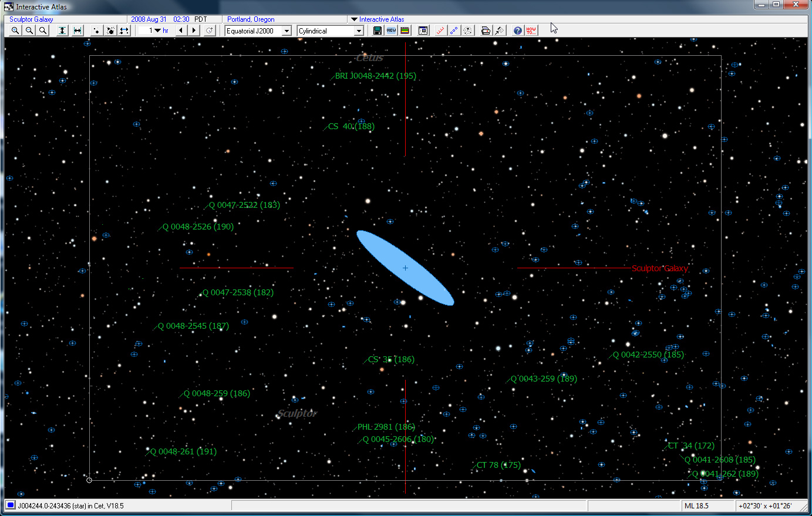Viewport: 812px width, 516px height.
Task: Toggle the fewer stars density button
Action: [96, 31]
